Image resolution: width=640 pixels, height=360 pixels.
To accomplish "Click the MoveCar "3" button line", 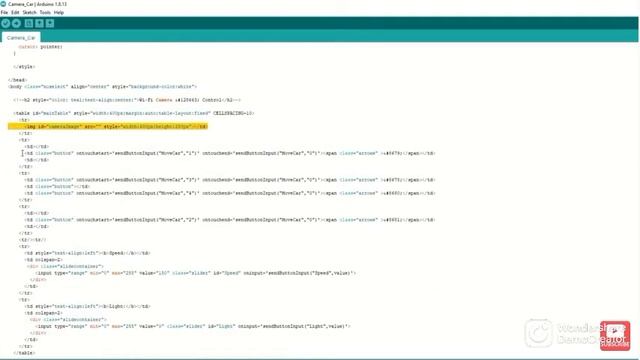I will point(230,180).
